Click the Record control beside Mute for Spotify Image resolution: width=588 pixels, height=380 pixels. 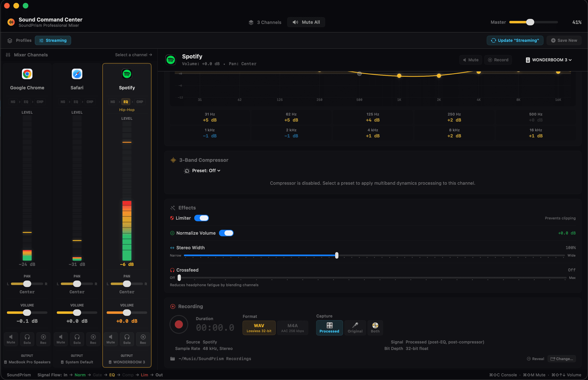[498, 60]
